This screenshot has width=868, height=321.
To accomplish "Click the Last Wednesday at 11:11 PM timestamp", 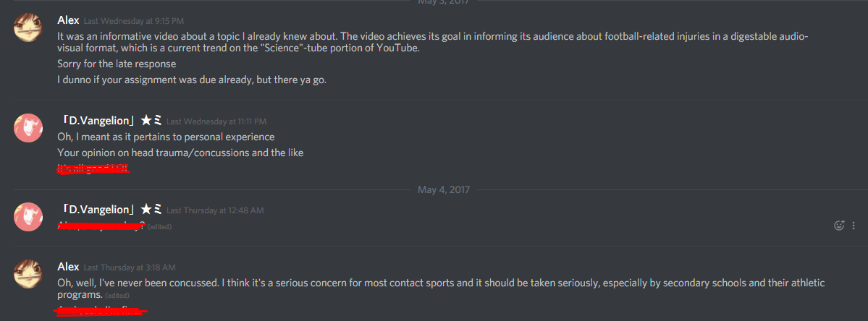I will 216,121.
